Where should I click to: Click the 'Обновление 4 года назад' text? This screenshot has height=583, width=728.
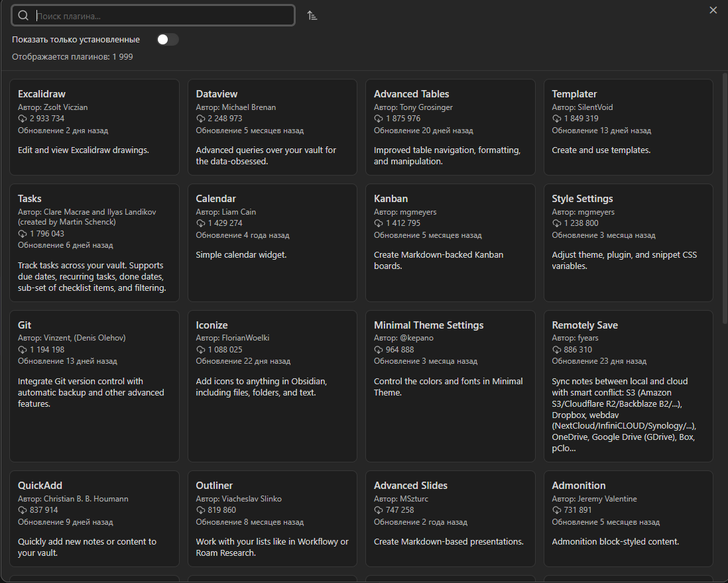point(243,236)
